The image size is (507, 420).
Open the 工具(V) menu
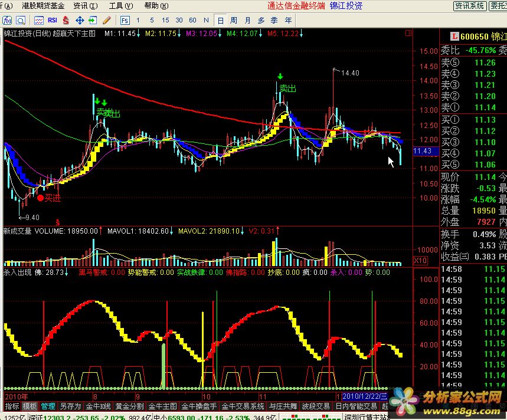[x=121, y=6]
